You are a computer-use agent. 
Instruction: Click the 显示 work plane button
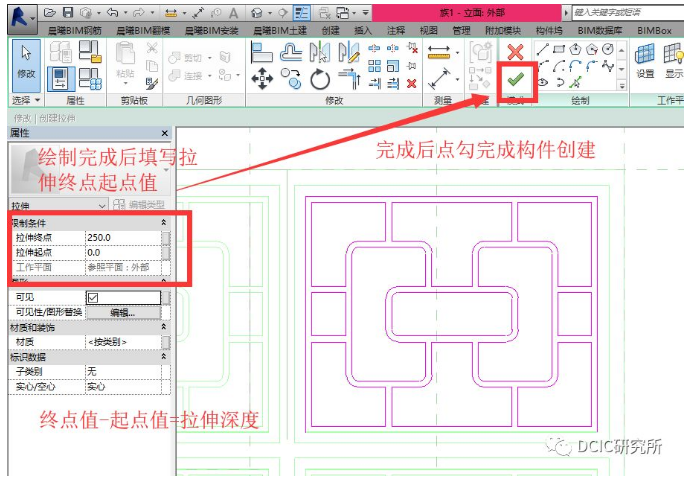[673, 62]
